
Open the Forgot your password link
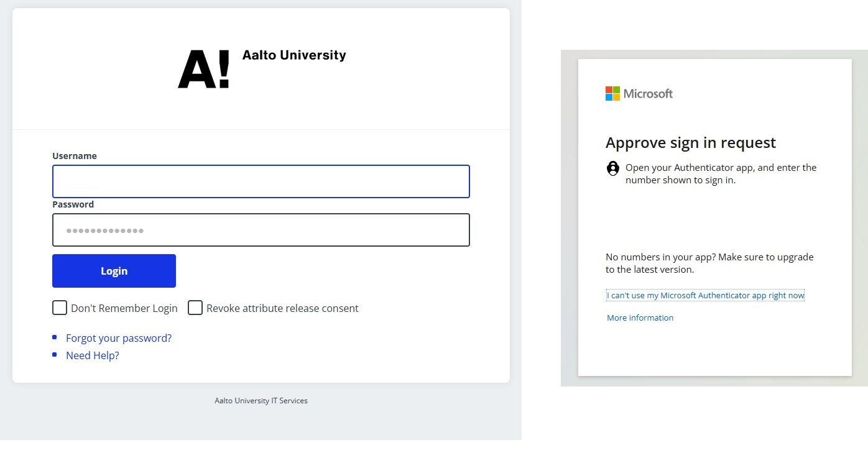[x=119, y=338]
